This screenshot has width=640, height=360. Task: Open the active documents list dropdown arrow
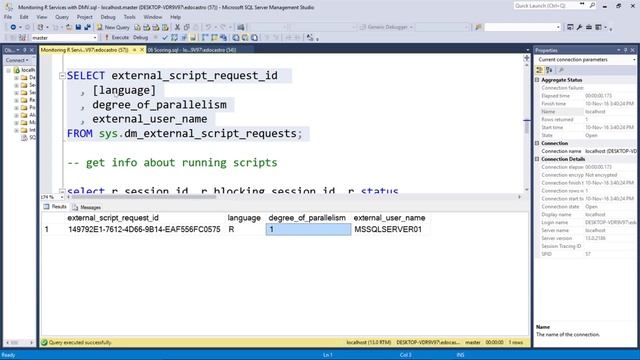coord(527,50)
